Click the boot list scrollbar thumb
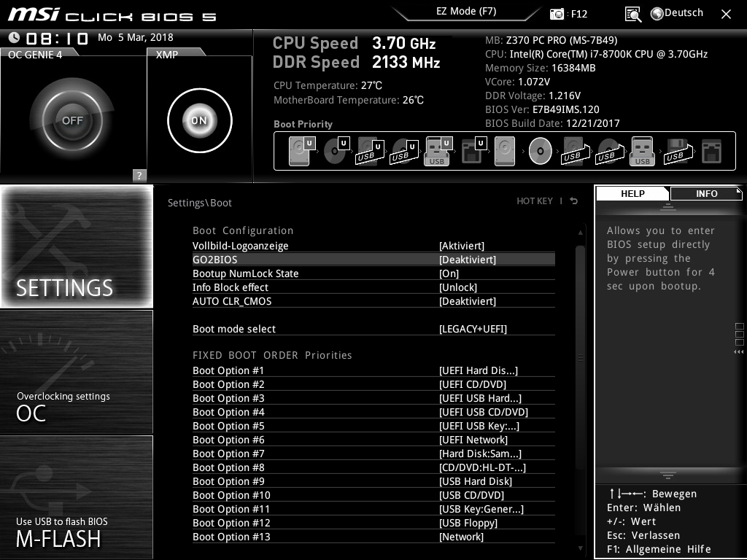 click(580, 357)
